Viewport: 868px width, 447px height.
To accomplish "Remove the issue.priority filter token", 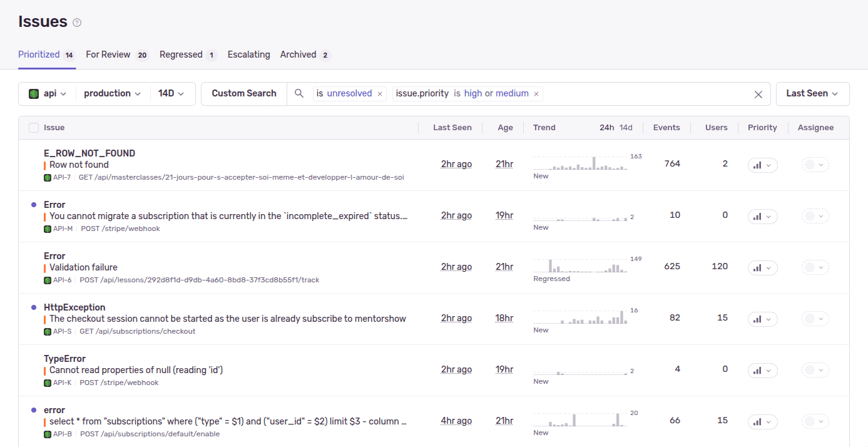I will point(536,94).
